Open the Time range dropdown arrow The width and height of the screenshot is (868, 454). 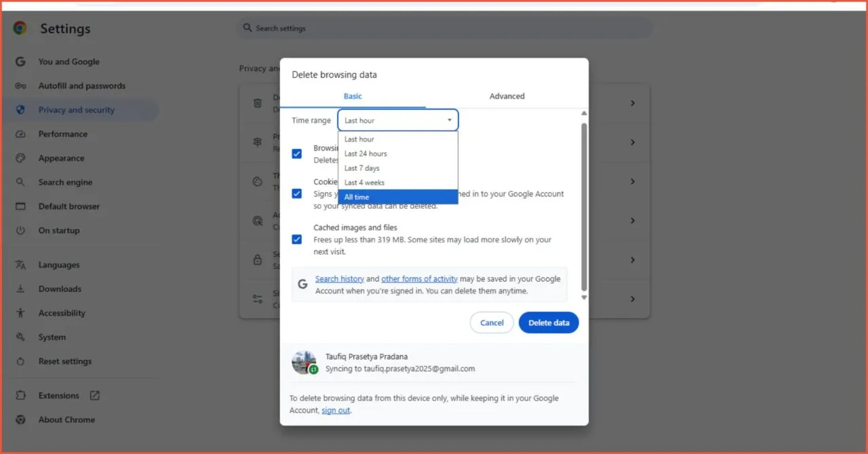pos(449,120)
